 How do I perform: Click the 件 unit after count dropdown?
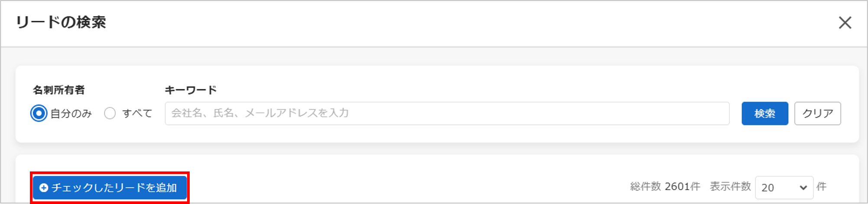click(821, 187)
